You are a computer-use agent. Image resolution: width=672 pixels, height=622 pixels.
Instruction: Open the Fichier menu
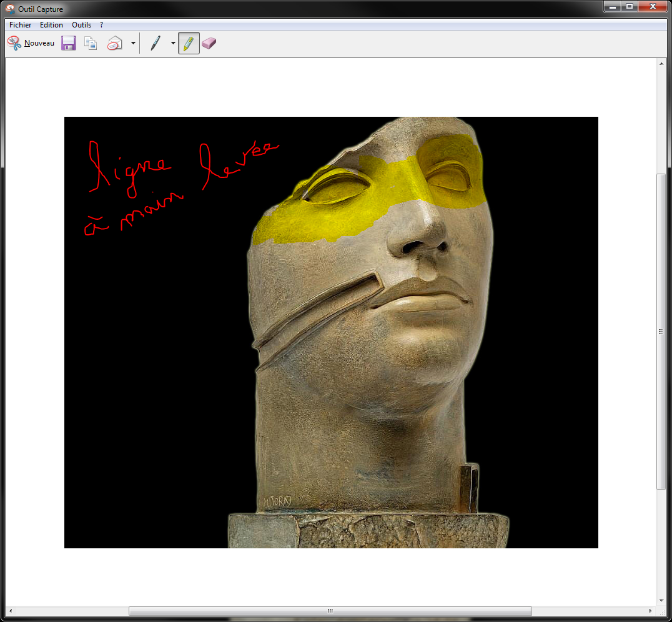tap(20, 25)
